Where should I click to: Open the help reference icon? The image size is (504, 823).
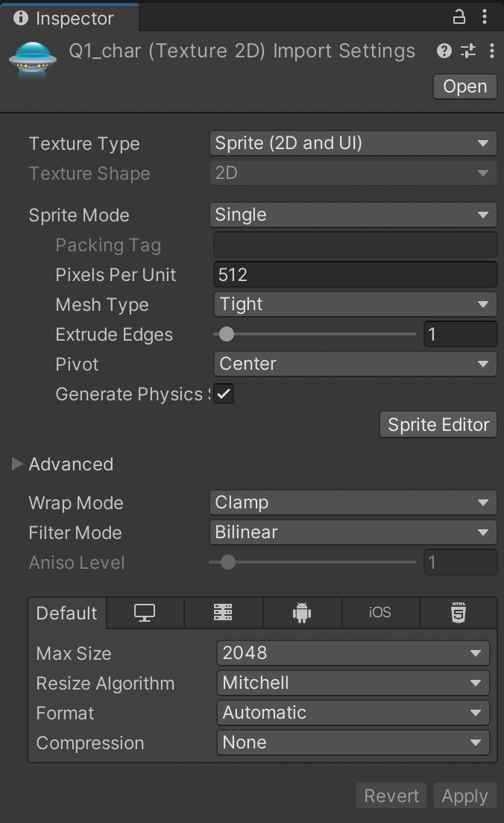(x=444, y=51)
